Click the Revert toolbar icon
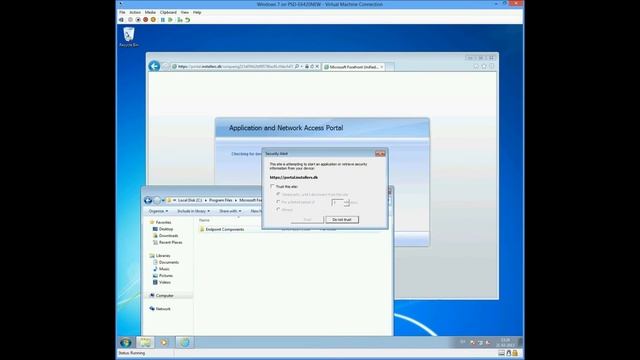The image size is (640, 360). [x=187, y=20]
